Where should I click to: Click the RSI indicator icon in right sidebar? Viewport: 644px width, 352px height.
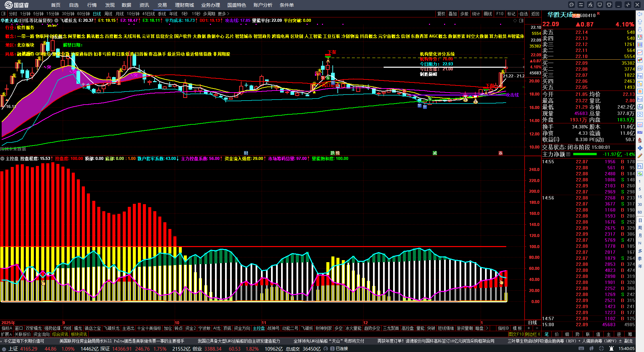click(640, 132)
